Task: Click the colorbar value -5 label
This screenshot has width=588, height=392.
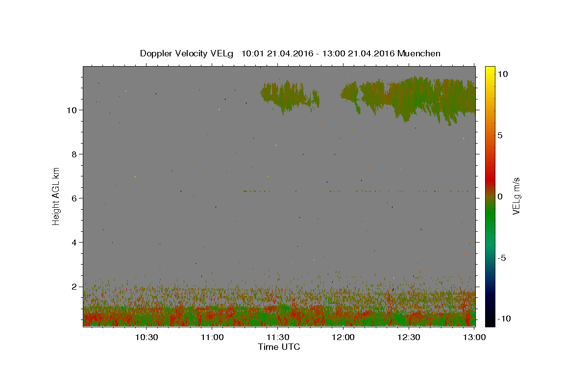Action: (x=503, y=258)
